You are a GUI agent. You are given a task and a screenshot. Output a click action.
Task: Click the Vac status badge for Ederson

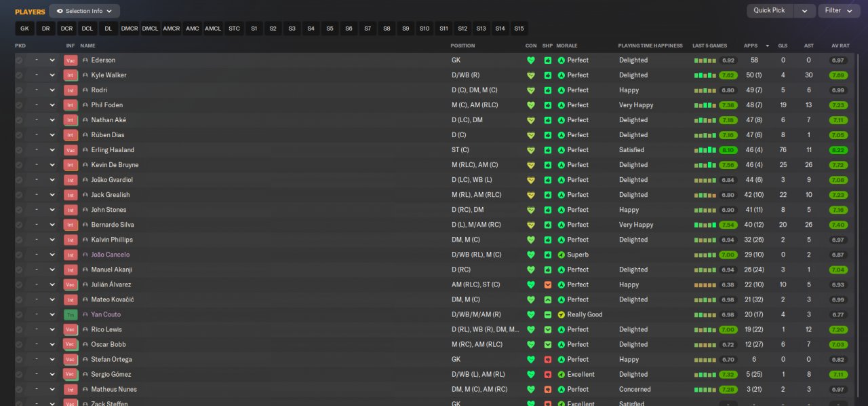tap(71, 60)
